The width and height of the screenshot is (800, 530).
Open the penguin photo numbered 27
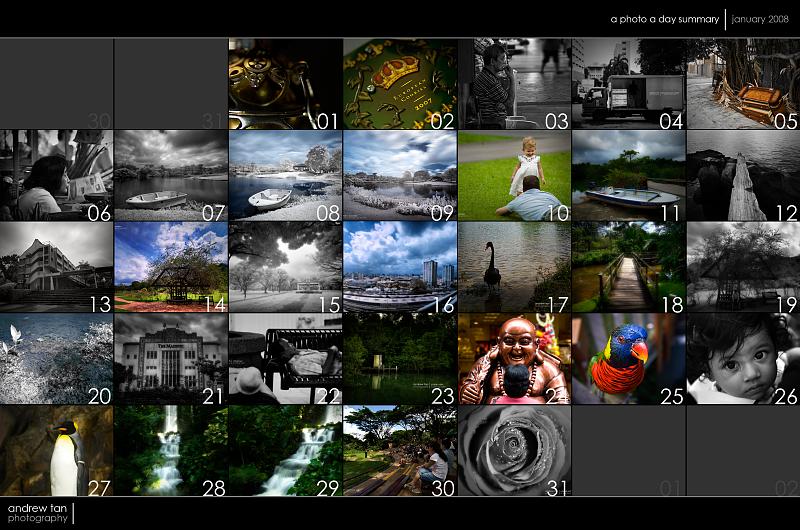(x=57, y=450)
